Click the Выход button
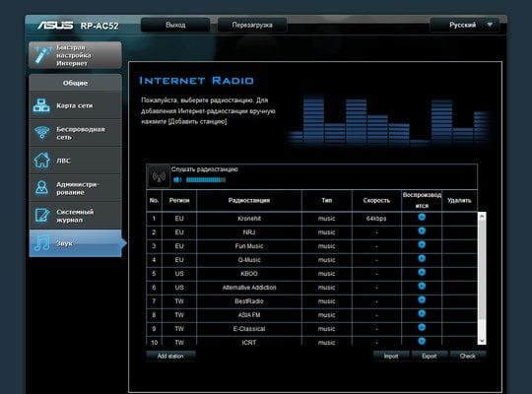 (x=175, y=25)
